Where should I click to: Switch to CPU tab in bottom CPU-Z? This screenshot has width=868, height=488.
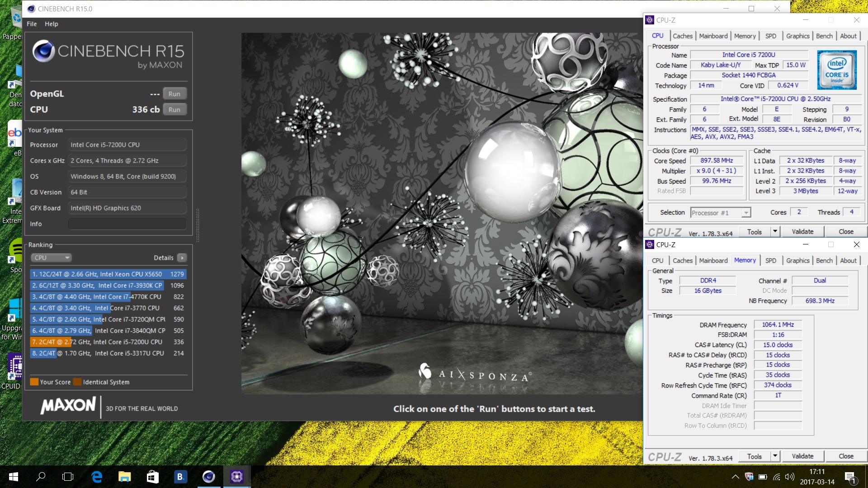pyautogui.click(x=657, y=261)
